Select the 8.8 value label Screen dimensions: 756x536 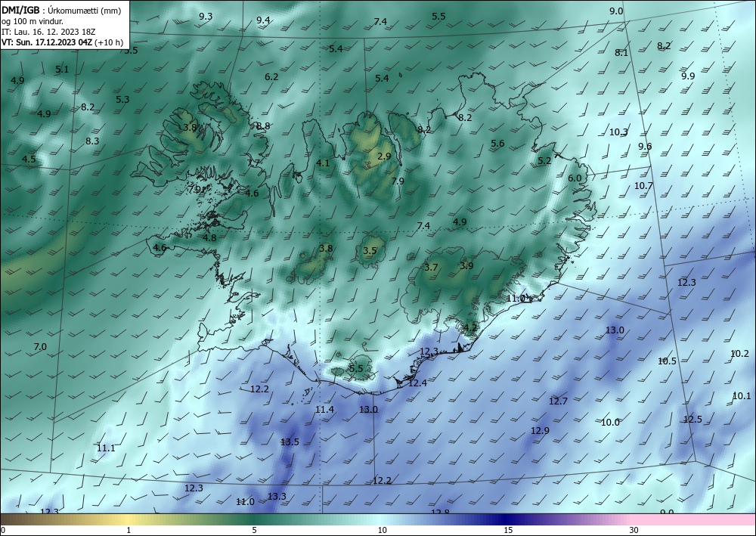click(263, 126)
